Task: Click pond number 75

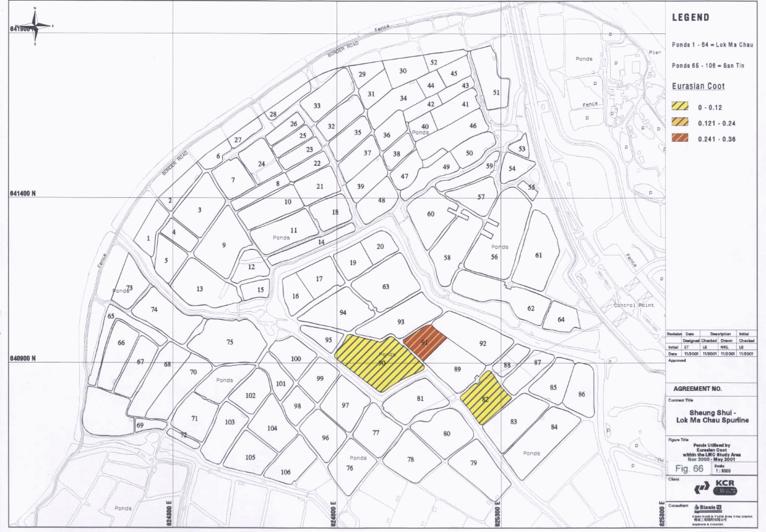Action: [x=230, y=342]
